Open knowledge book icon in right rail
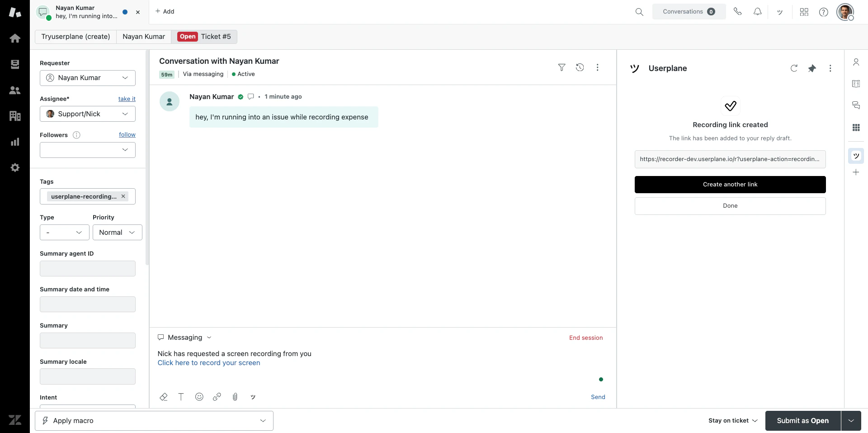 tap(856, 84)
